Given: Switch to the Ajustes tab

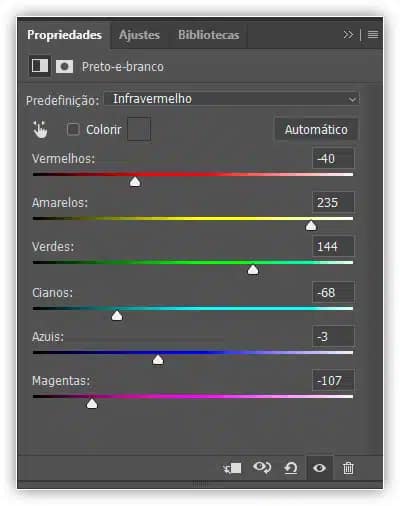Looking at the screenshot, I should coord(139,35).
